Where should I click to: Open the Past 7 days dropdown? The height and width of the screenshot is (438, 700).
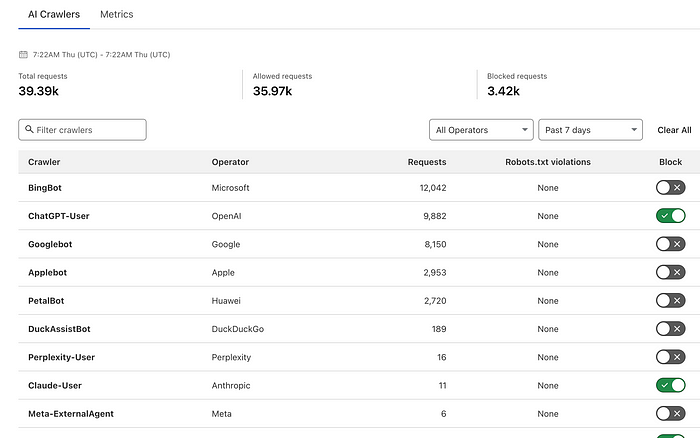pos(590,130)
